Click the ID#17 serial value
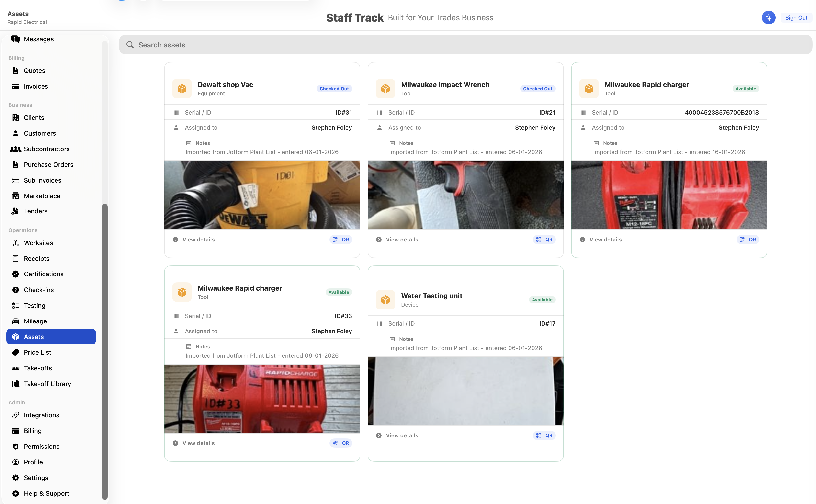 pos(547,324)
